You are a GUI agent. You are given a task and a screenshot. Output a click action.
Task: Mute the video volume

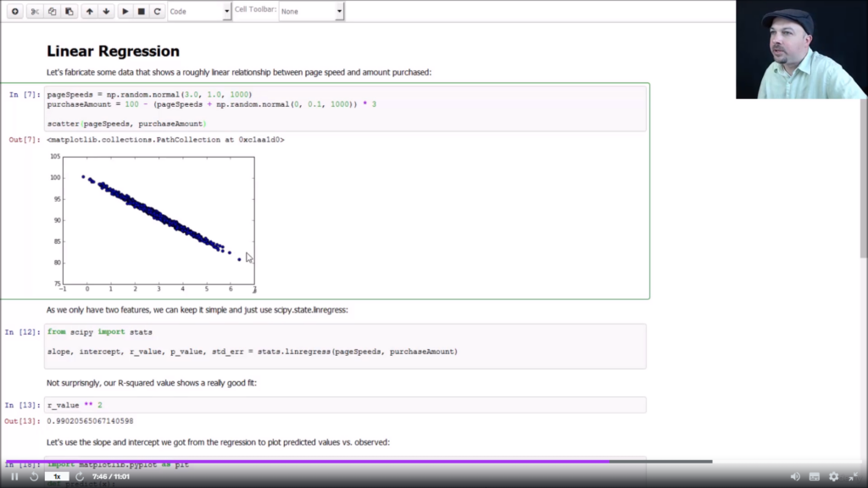[795, 476]
